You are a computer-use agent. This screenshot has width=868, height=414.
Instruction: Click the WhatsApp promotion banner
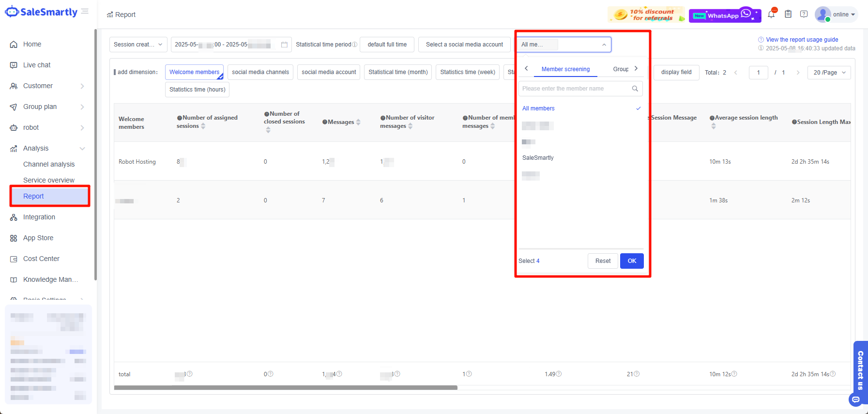tap(725, 15)
